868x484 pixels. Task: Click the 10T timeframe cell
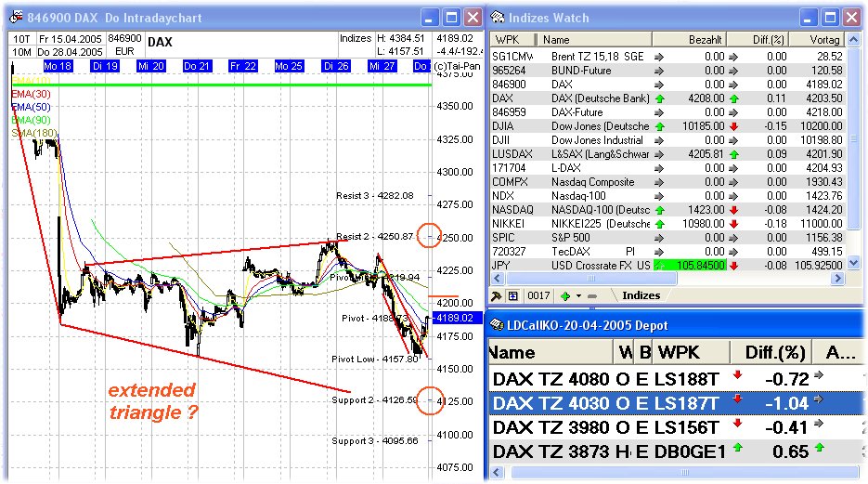(21, 39)
